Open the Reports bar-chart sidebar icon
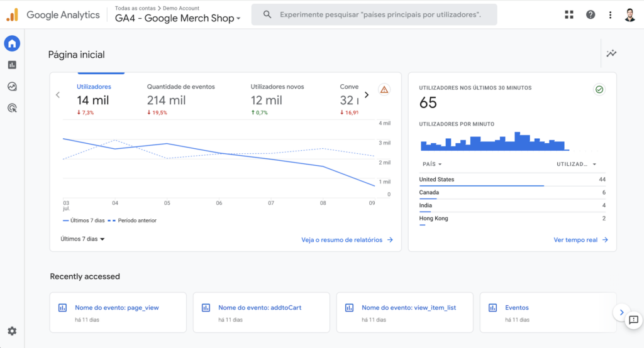 click(12, 65)
